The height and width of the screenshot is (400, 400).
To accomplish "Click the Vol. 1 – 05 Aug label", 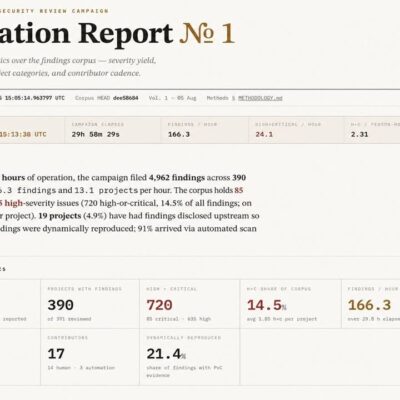I will pos(172,98).
